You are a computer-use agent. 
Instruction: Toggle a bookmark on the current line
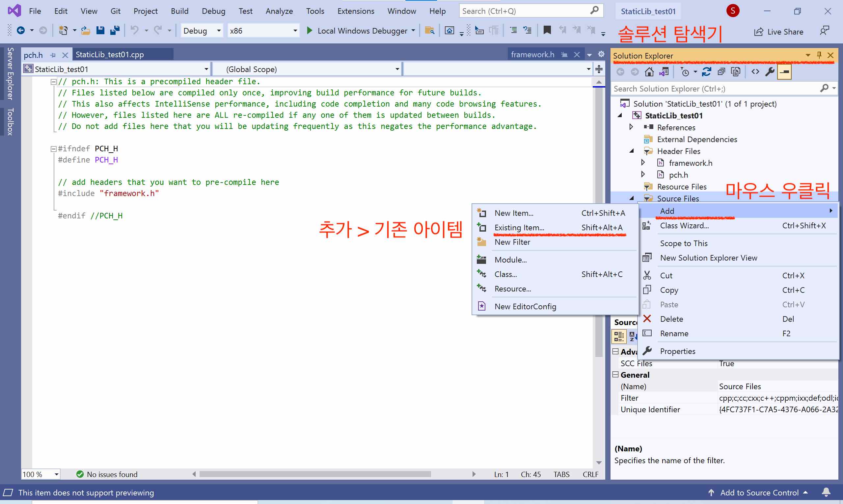[547, 30]
